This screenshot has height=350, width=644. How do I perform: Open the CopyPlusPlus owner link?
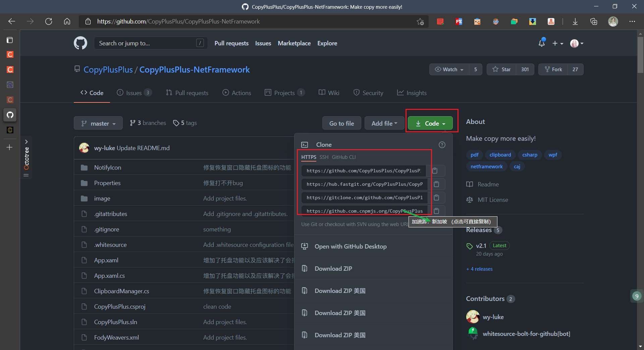tap(108, 70)
